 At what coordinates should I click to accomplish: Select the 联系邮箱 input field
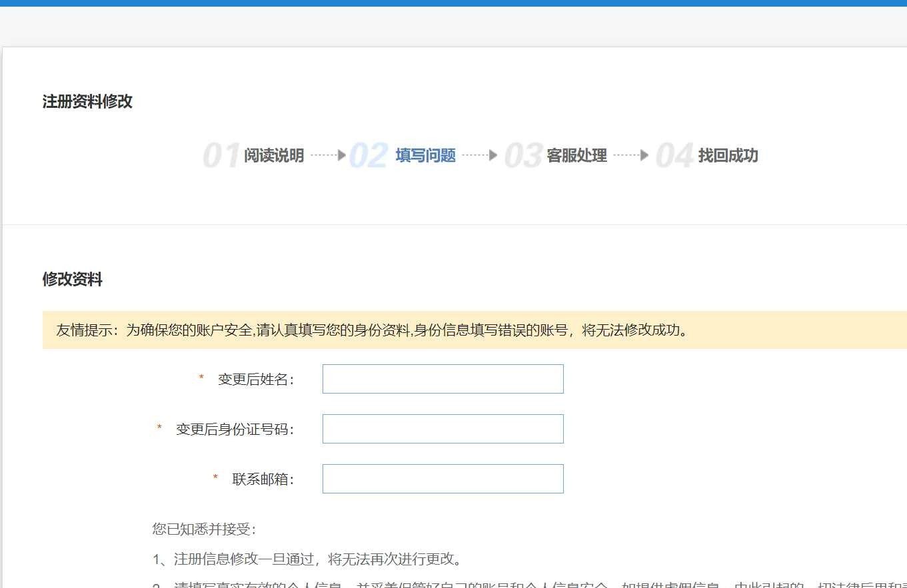[442, 478]
